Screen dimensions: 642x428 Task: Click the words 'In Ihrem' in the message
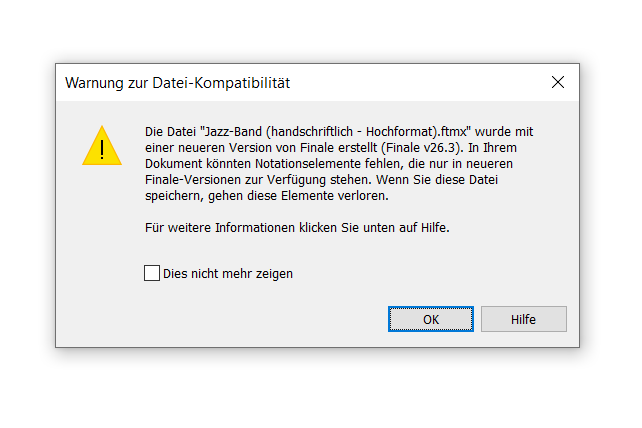click(x=493, y=148)
